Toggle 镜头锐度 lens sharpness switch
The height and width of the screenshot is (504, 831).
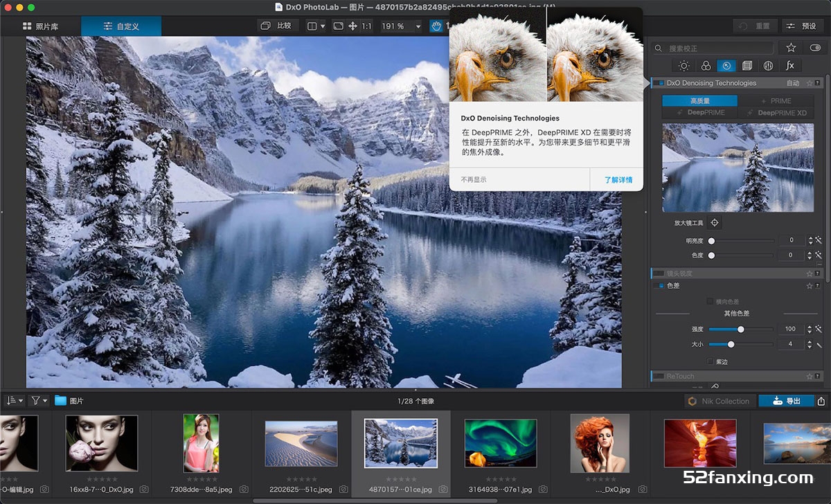(660, 273)
